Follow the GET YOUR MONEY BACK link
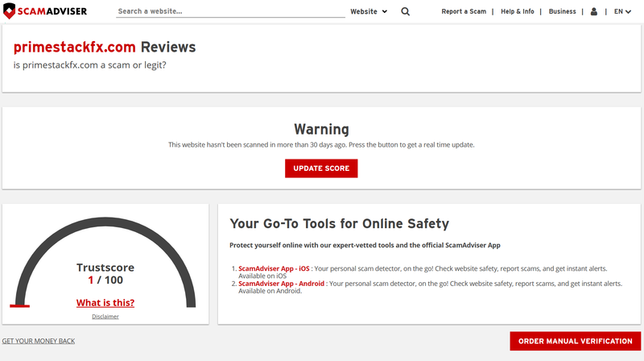644x361 pixels. (x=39, y=341)
